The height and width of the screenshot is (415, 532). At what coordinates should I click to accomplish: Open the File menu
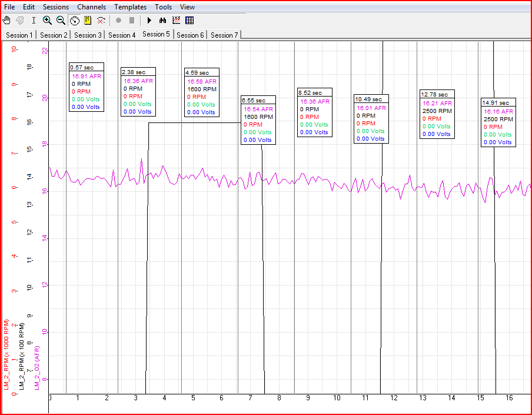(x=9, y=7)
